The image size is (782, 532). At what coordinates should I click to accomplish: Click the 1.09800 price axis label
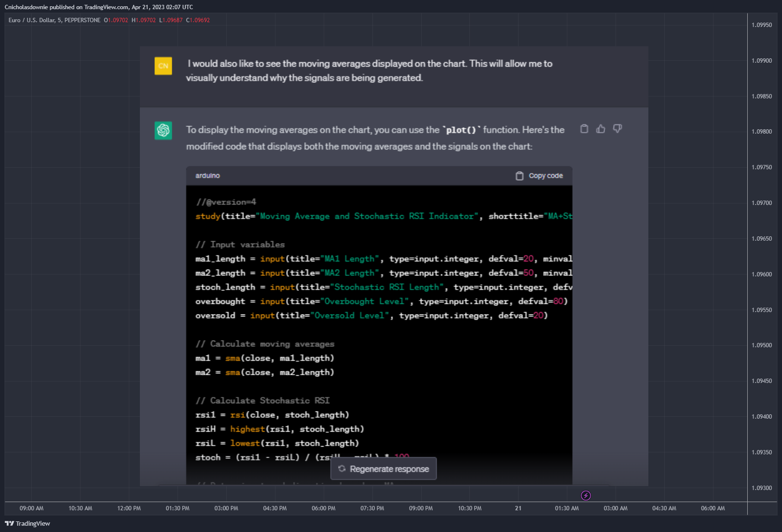pos(762,132)
